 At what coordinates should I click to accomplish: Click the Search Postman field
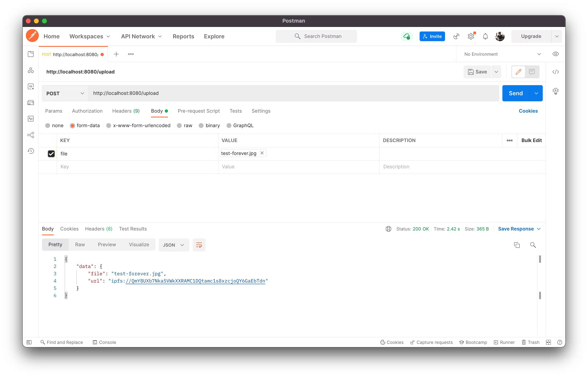click(x=316, y=36)
